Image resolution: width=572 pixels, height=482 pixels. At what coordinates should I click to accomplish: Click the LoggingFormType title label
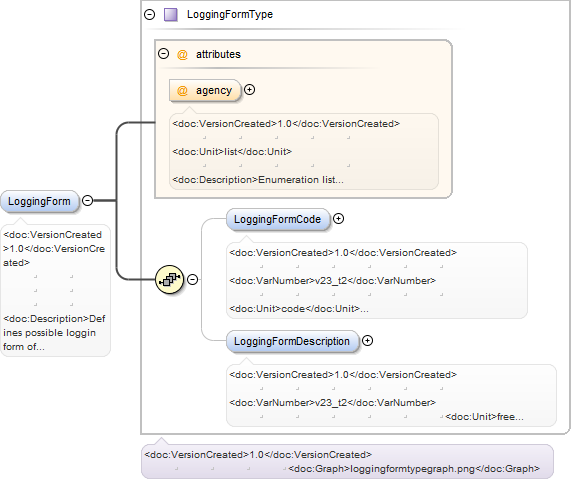(230, 15)
